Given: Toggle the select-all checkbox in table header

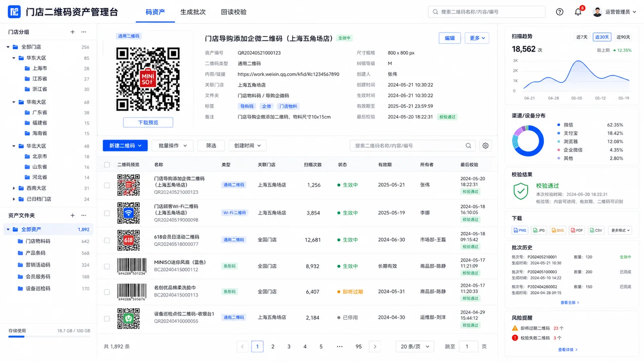Looking at the screenshot, I should (107, 165).
